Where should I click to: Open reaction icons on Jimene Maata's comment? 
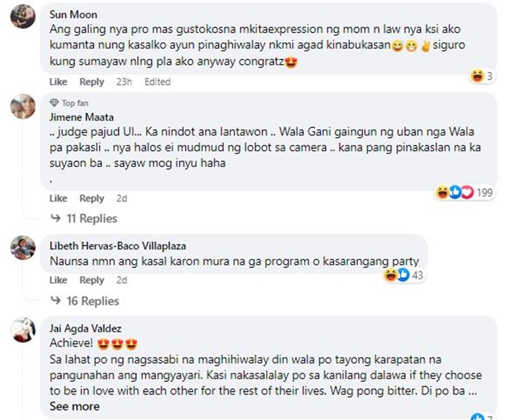454,192
